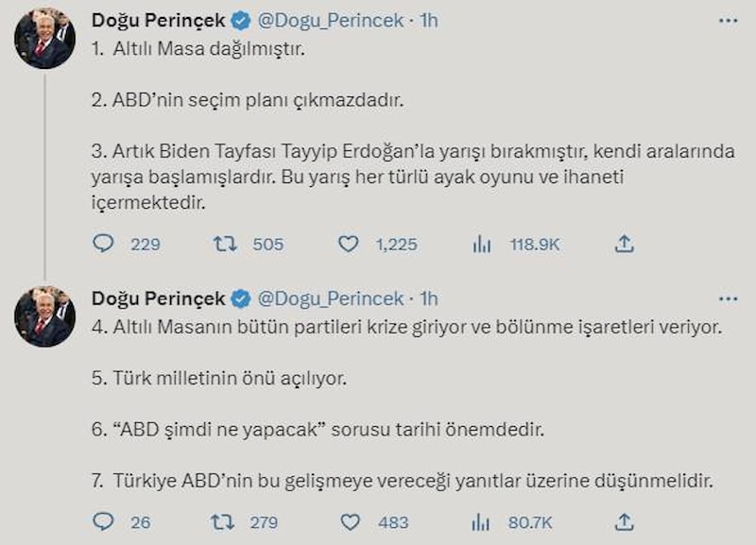
Task: Click the second tweet's profile avatar
Action: pyautogui.click(x=45, y=316)
